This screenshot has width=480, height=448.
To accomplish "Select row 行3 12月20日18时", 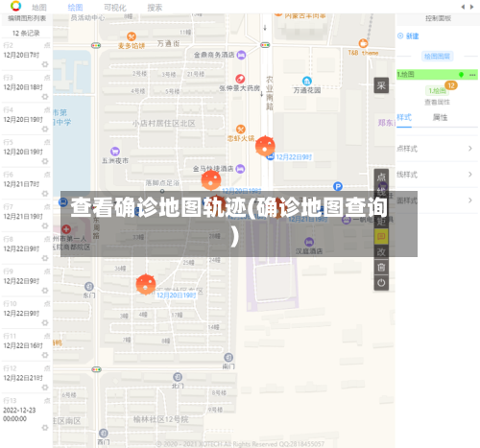I will pyautogui.click(x=26, y=86).
